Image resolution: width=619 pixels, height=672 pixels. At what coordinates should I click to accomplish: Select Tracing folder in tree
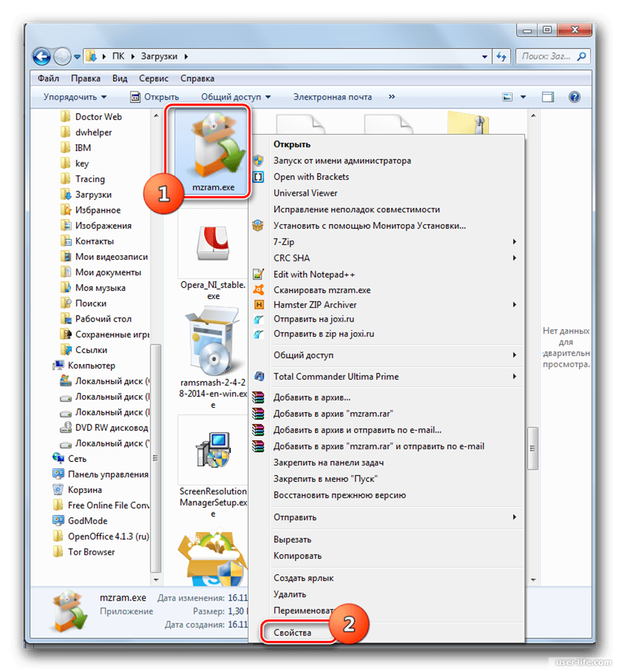(90, 179)
